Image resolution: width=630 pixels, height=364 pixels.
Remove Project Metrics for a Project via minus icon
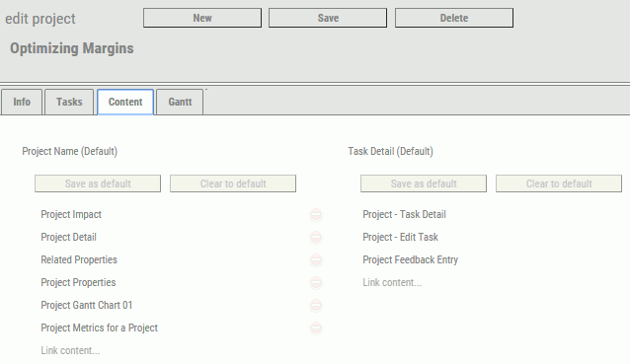(x=316, y=328)
